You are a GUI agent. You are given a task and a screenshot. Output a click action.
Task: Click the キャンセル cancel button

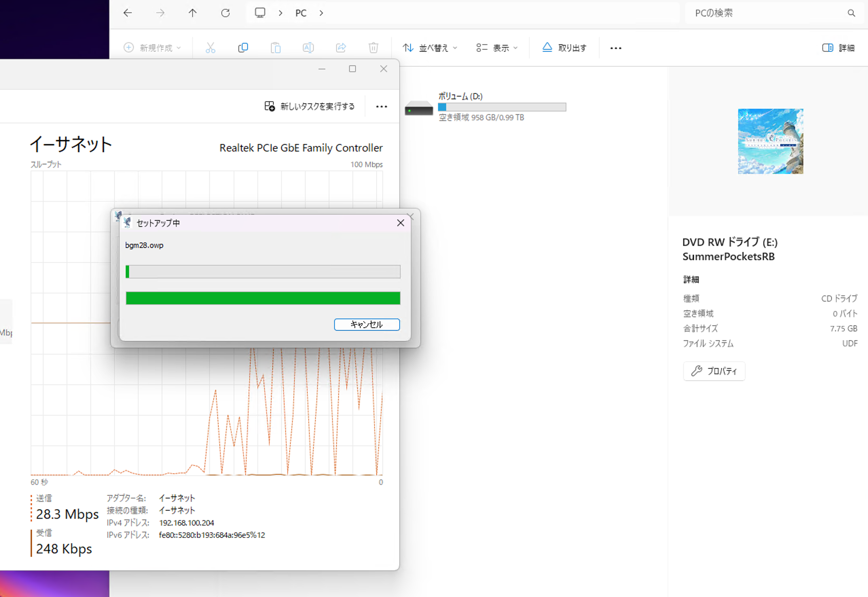366,324
